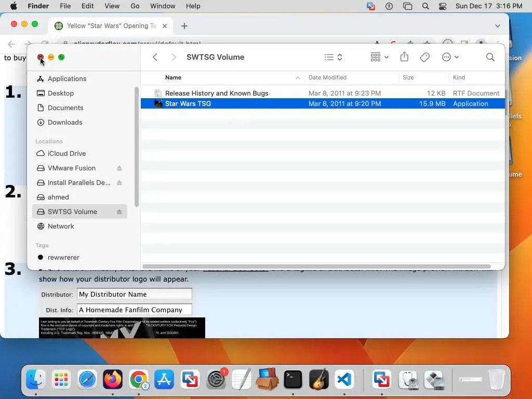Eject the Install Parallels volume
532x399 pixels.
coord(119,182)
